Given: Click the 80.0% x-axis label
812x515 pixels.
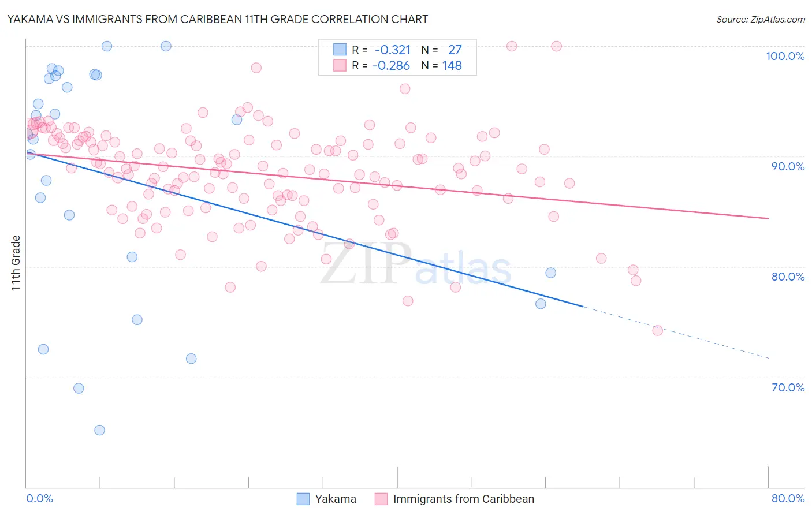Looking at the screenshot, I should coord(788,498).
